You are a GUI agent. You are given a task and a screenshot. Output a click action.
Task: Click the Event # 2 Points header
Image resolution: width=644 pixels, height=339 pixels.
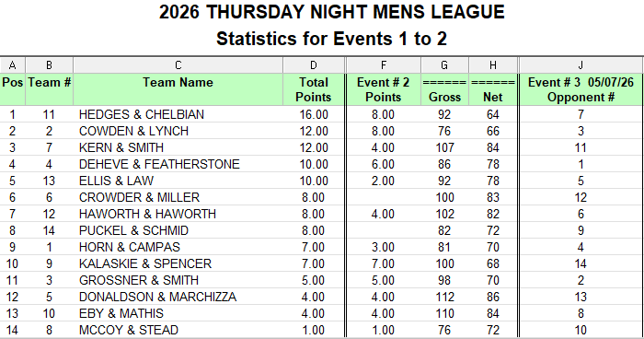coord(384,89)
